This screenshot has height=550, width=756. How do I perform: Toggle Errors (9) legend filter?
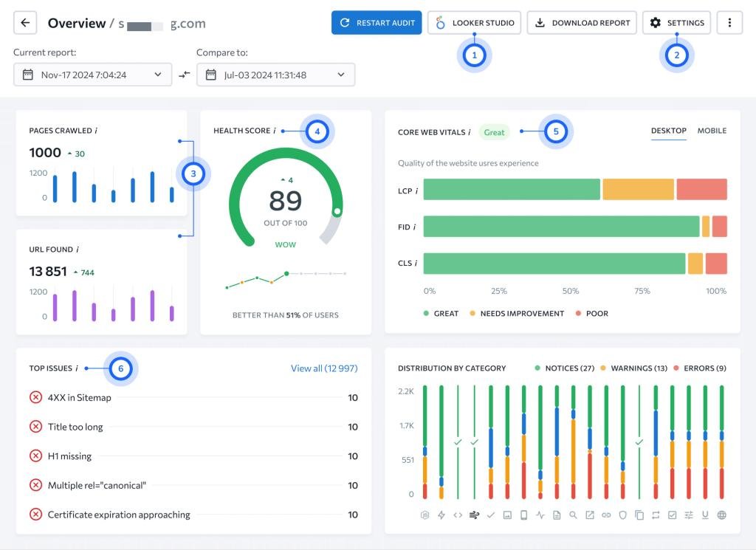700,368
